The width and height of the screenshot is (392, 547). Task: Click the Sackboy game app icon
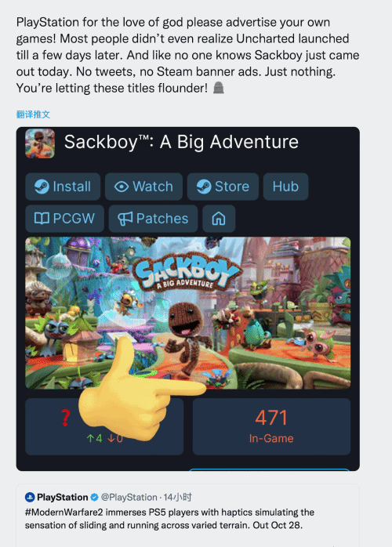coord(40,143)
